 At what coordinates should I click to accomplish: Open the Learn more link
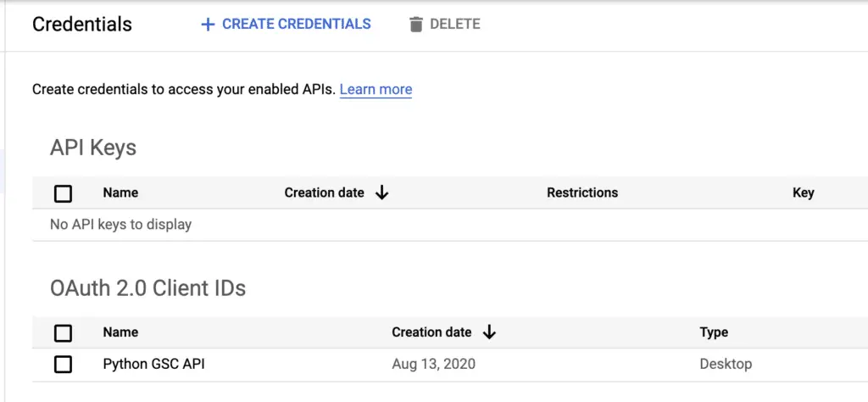[x=376, y=89]
